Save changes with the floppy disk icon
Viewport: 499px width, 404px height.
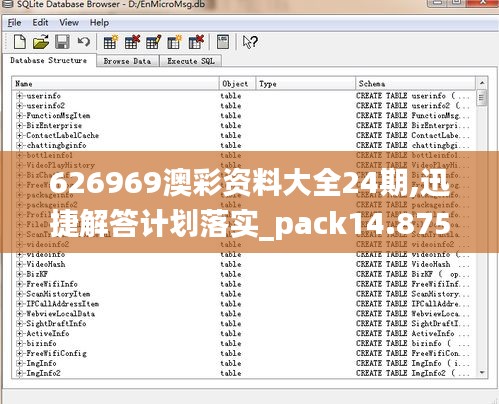[62, 42]
